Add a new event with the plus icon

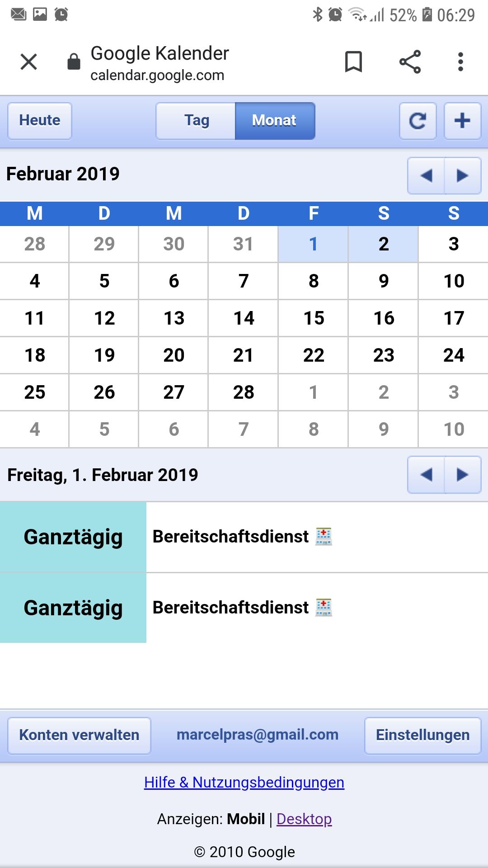pos(462,121)
